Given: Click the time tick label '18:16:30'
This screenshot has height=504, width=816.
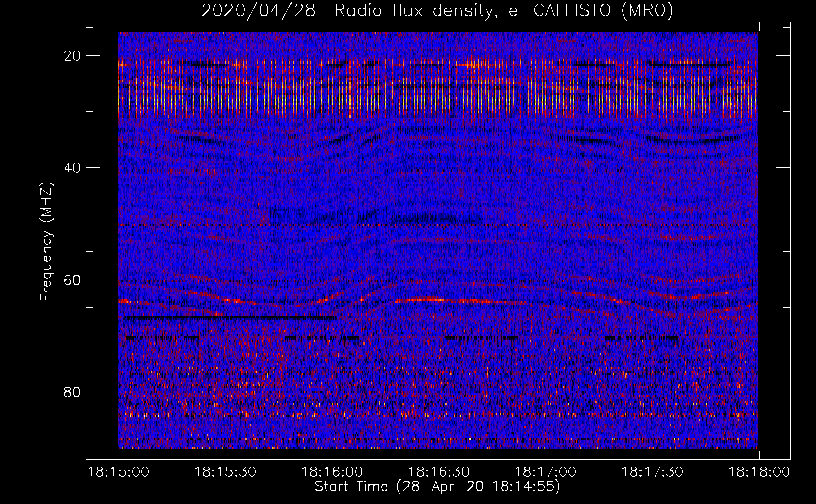Looking at the screenshot, I should pos(439,472).
